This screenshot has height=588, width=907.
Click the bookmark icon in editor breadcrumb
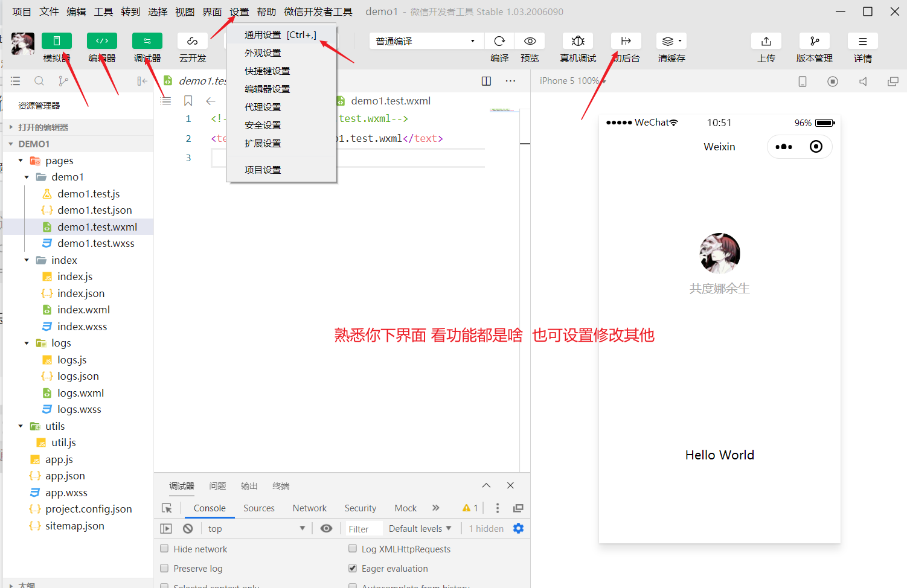pyautogui.click(x=188, y=101)
